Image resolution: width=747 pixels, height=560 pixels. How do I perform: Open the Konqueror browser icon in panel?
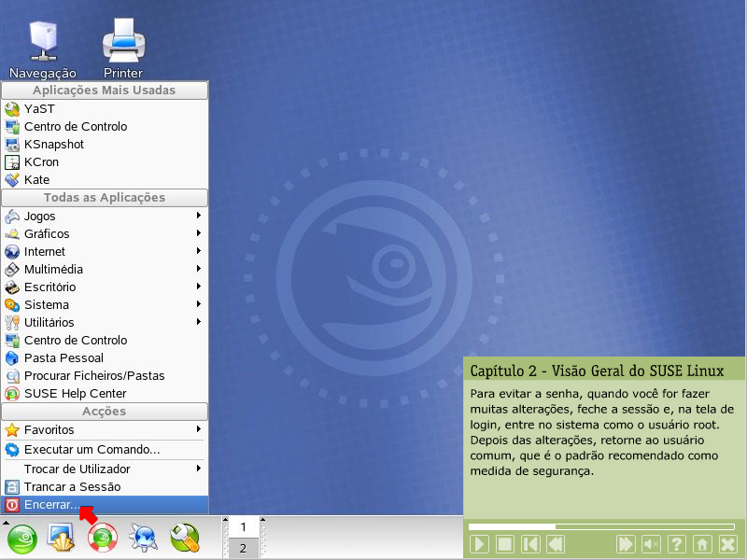144,538
